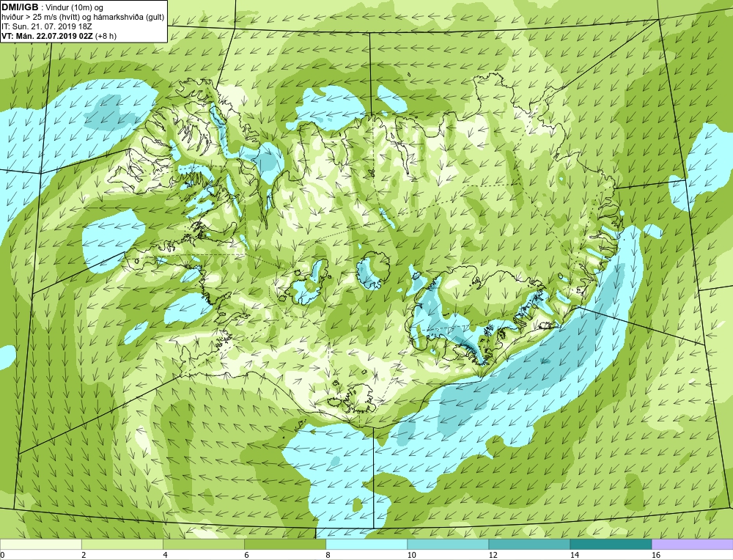This screenshot has width=733, height=560.
Task: Click the 14–16 m/s dark teal legend swatch
Action: pos(611,545)
